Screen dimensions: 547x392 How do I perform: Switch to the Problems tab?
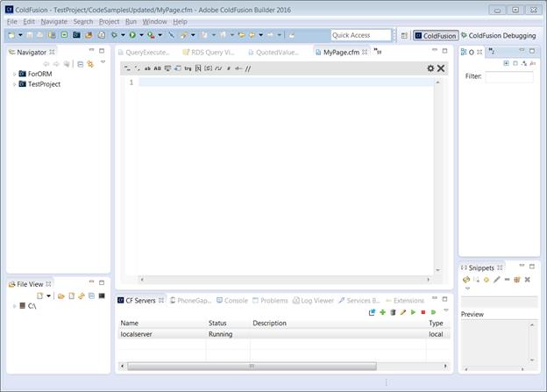point(270,301)
